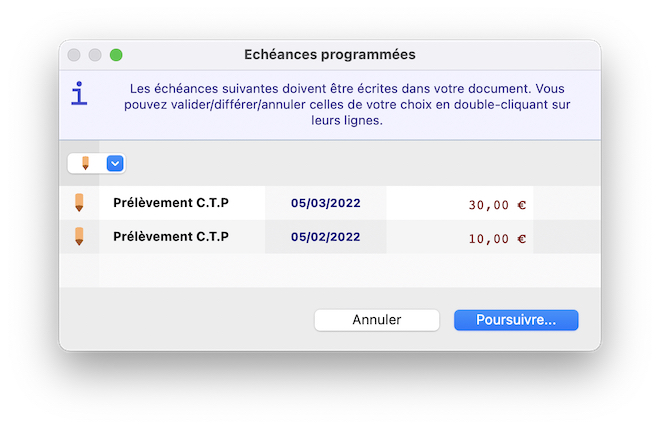Click the Echéances programmées title bar
This screenshot has height=429, width=660.
pos(330,55)
